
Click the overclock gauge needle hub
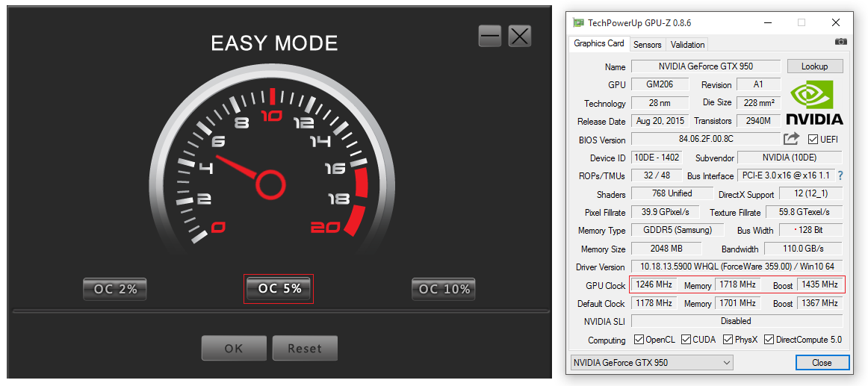[x=270, y=184]
